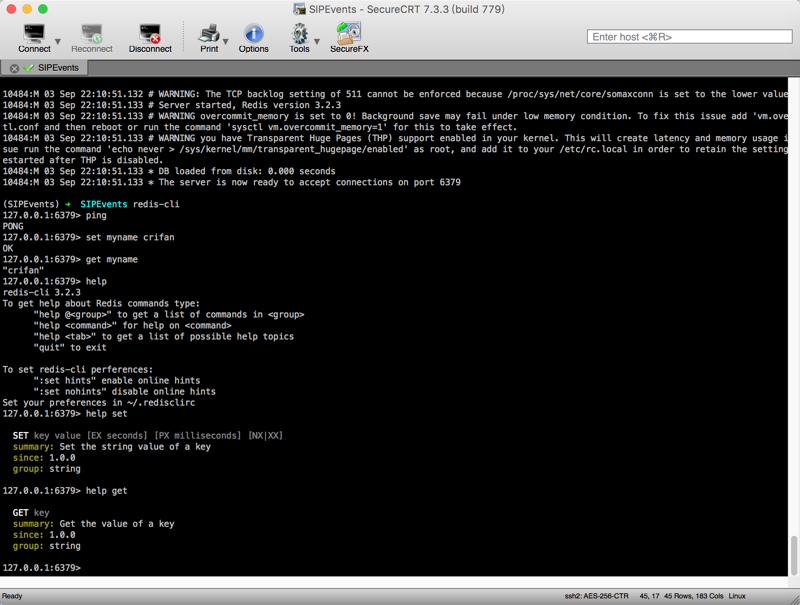Click the Linux status bar entry

737,596
